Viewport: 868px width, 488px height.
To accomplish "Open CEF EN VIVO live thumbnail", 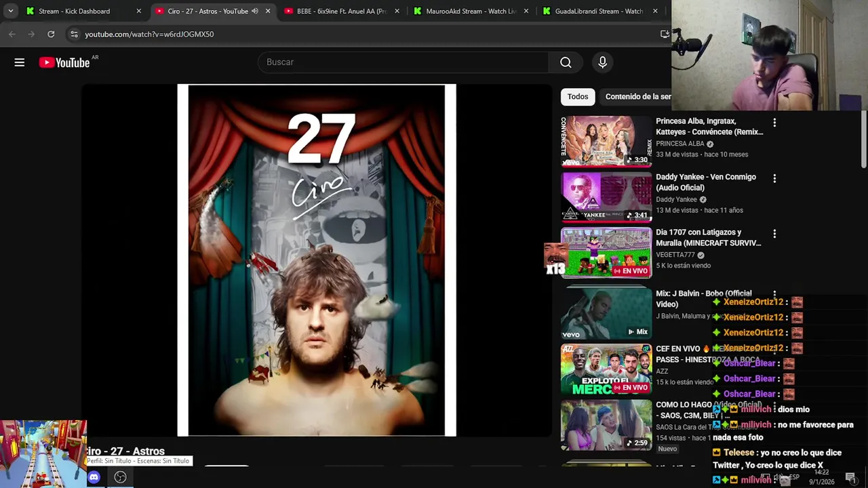I will click(606, 369).
